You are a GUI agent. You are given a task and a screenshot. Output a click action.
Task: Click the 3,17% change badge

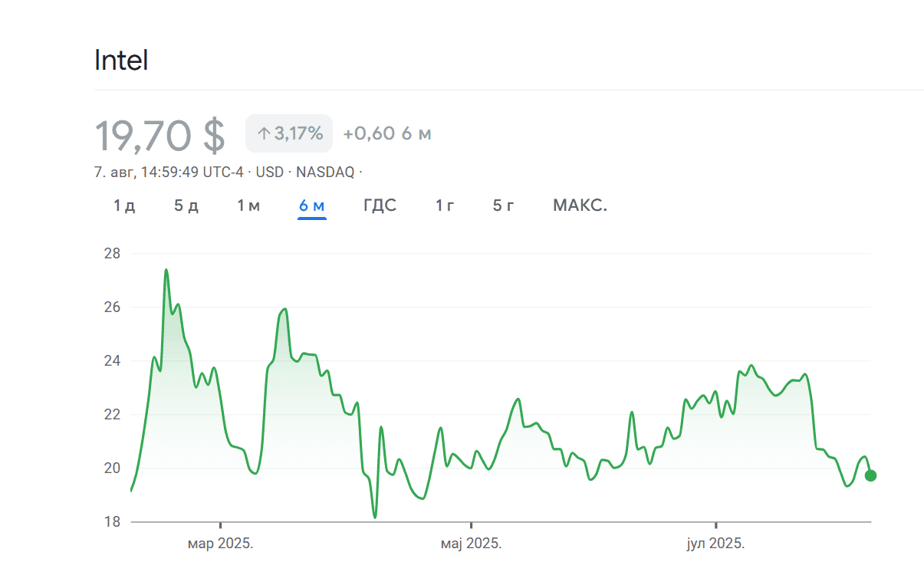click(289, 133)
